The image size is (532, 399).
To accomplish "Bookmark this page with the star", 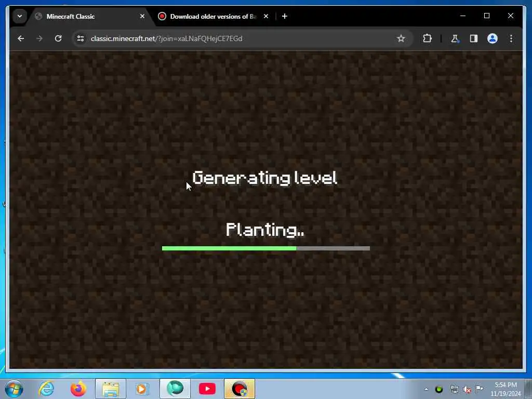I will [401, 38].
